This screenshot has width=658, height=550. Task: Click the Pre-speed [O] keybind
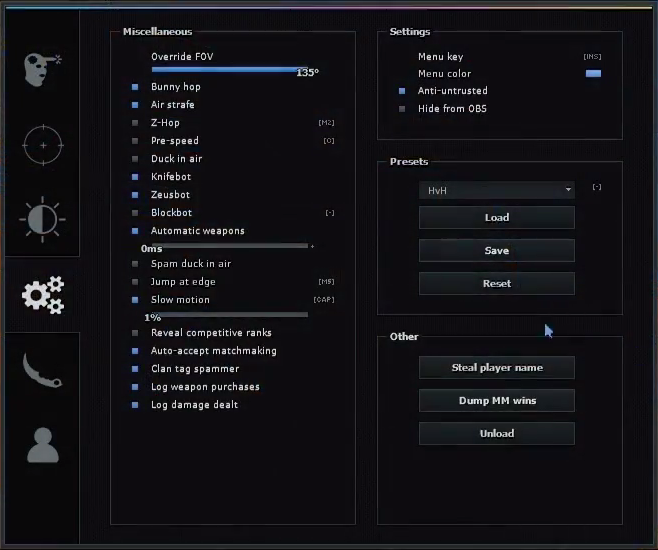[329, 141]
